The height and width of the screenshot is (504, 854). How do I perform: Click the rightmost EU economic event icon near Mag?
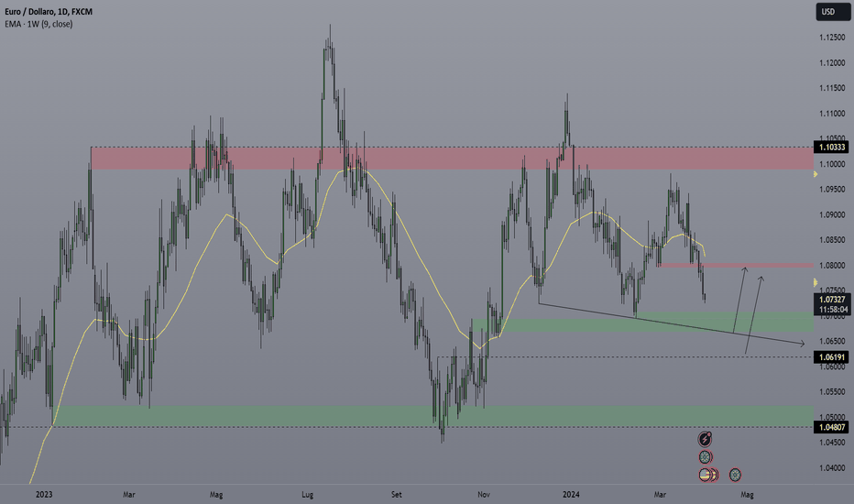(x=735, y=475)
